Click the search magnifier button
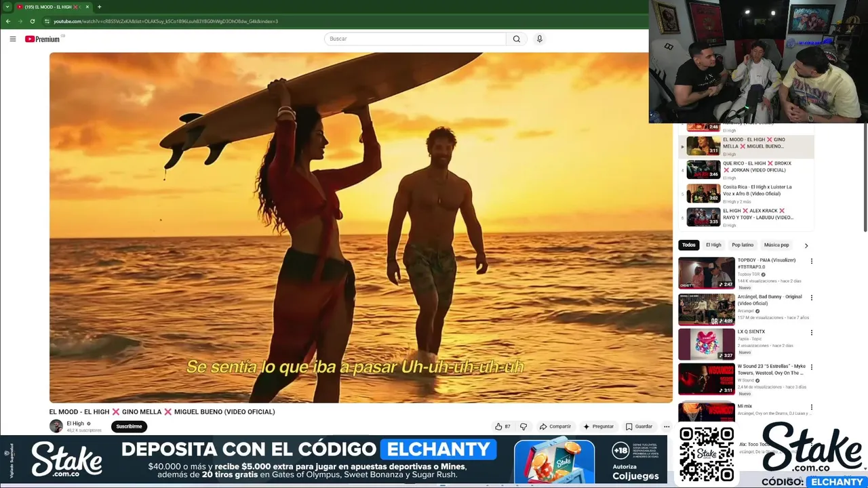The image size is (868, 488). [x=516, y=39]
